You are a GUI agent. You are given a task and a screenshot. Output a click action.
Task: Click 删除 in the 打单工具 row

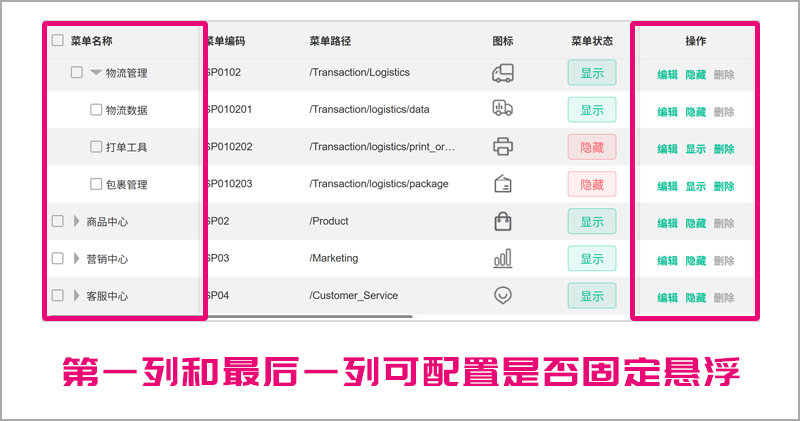tap(724, 149)
